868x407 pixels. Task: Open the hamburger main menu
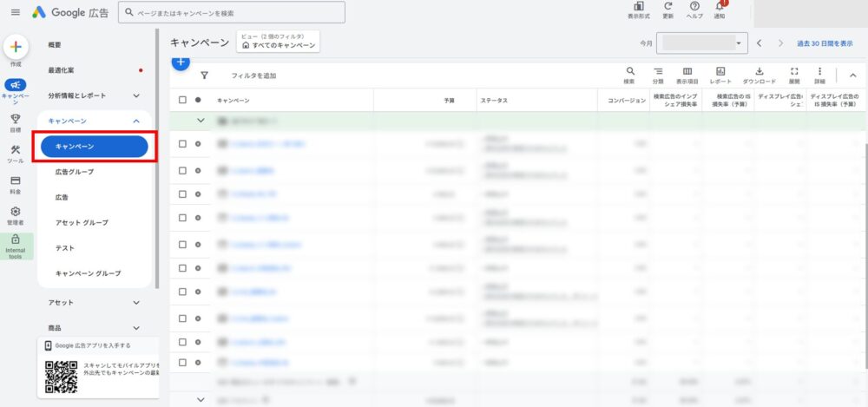pyautogui.click(x=15, y=12)
